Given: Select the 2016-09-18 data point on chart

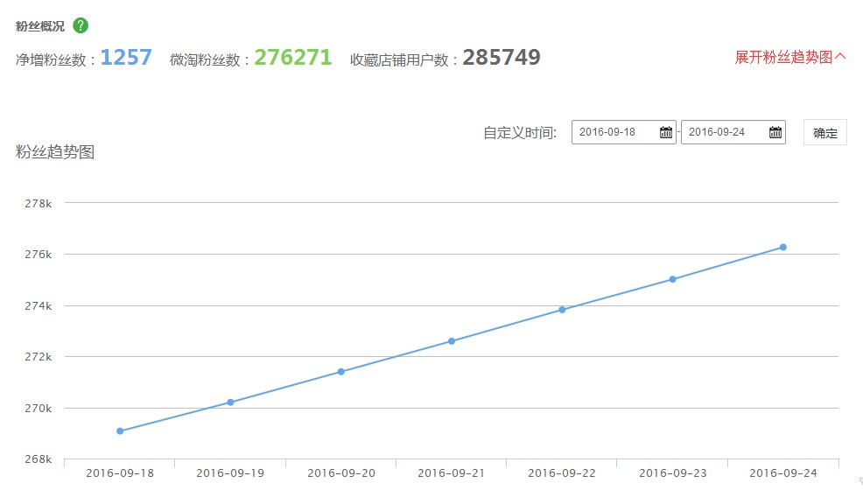Looking at the screenshot, I should (x=120, y=430).
